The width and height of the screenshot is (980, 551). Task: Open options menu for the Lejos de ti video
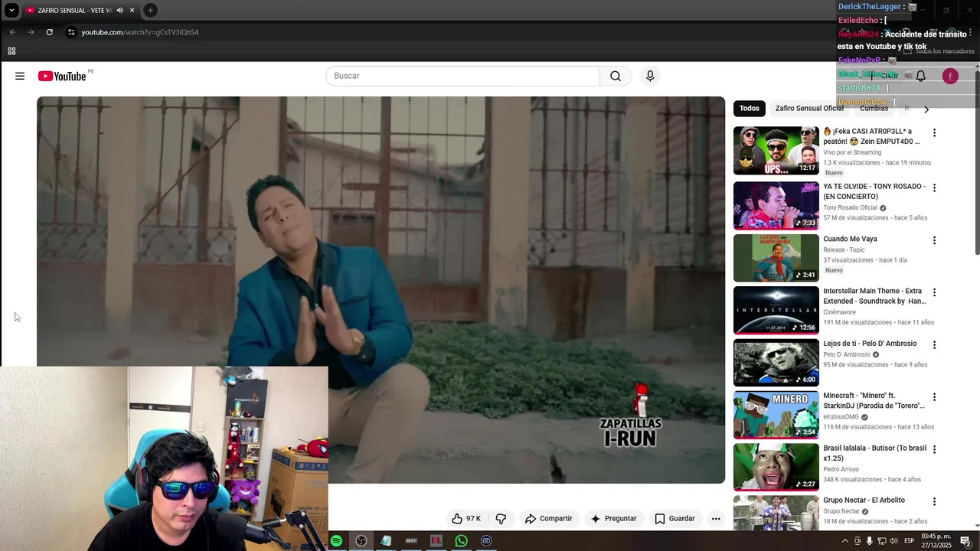[x=934, y=344]
